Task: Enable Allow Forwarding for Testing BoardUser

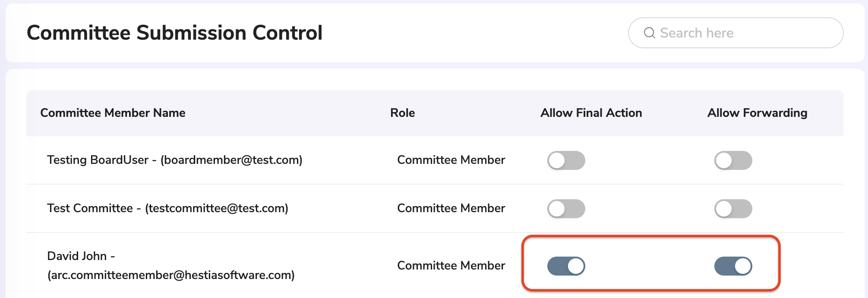Action: pos(733,160)
